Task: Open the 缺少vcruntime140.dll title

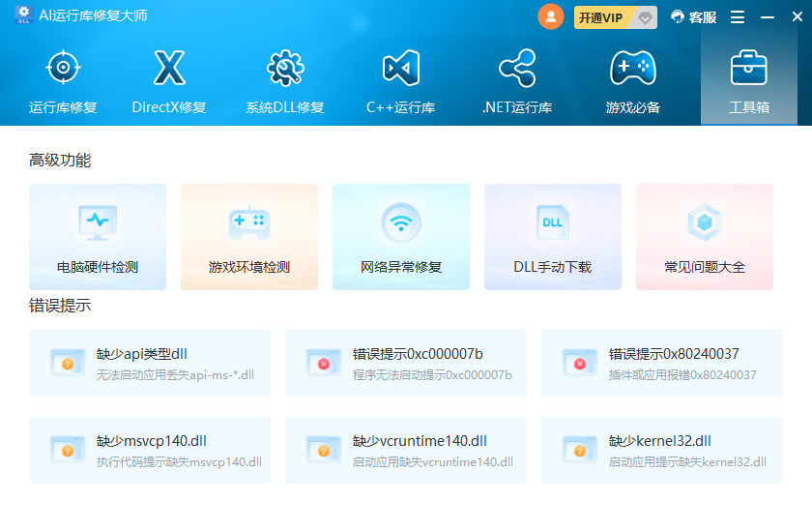Action: (420, 441)
